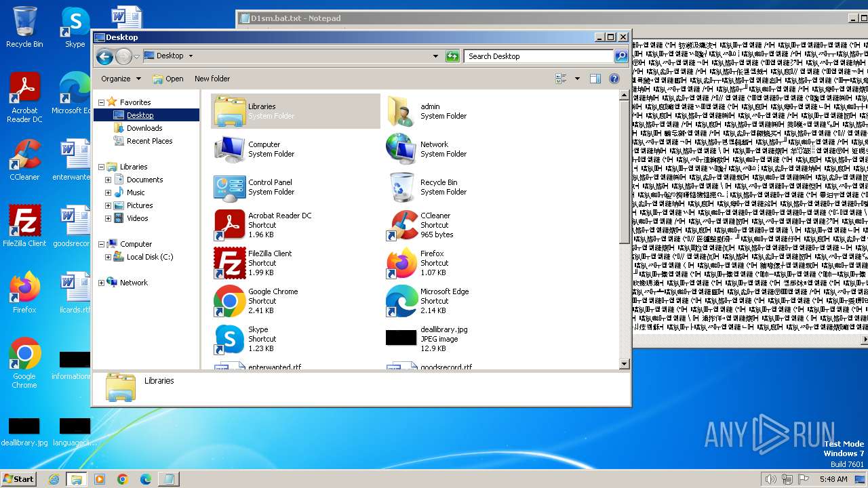This screenshot has width=868, height=488.
Task: Click the Acrobat Reader DC desktop icon
Action: click(x=24, y=98)
